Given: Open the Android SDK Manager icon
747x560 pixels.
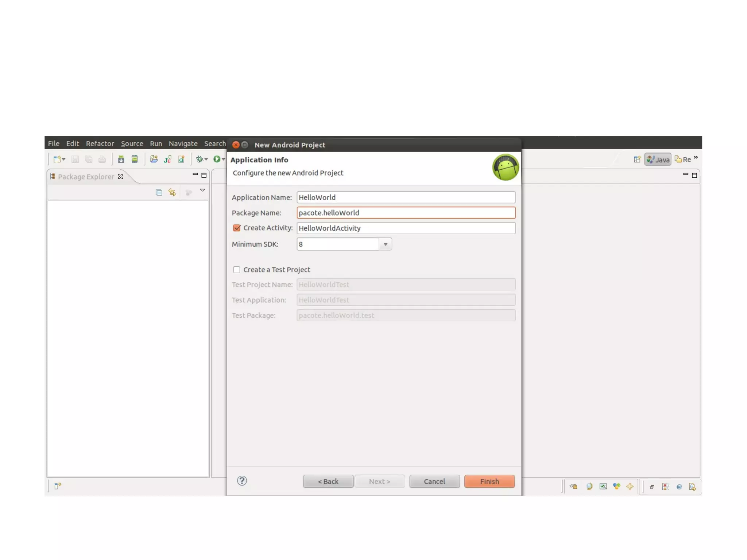Looking at the screenshot, I should (x=121, y=159).
